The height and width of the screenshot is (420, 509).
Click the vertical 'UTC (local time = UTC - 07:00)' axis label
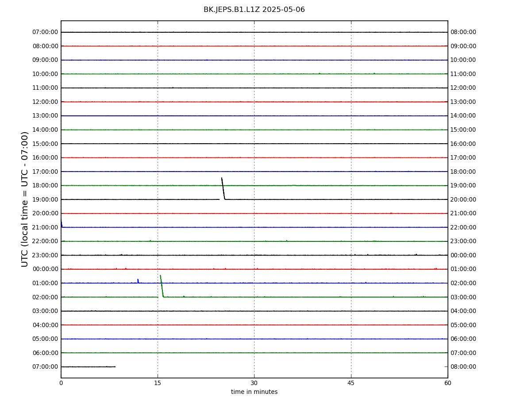[x=25, y=199]
